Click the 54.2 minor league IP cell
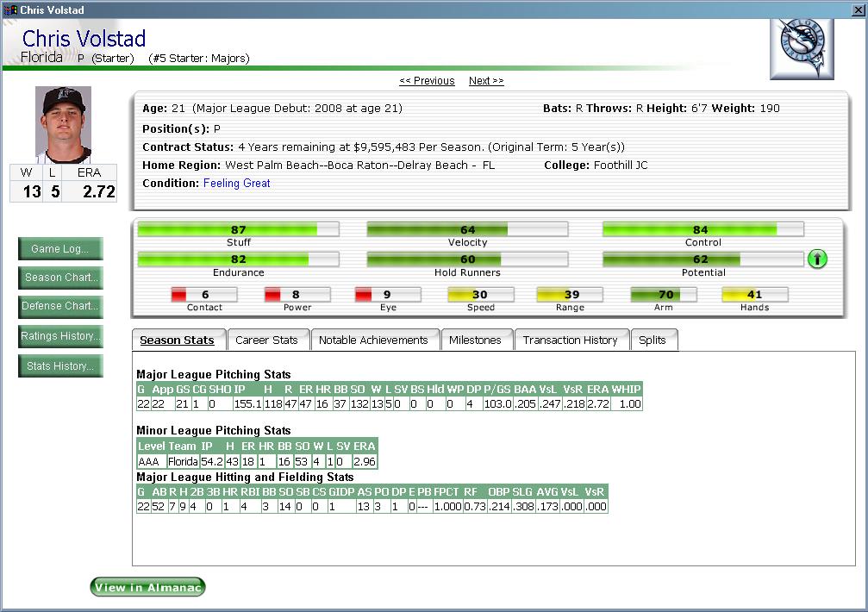The height and width of the screenshot is (612, 868). (x=211, y=461)
